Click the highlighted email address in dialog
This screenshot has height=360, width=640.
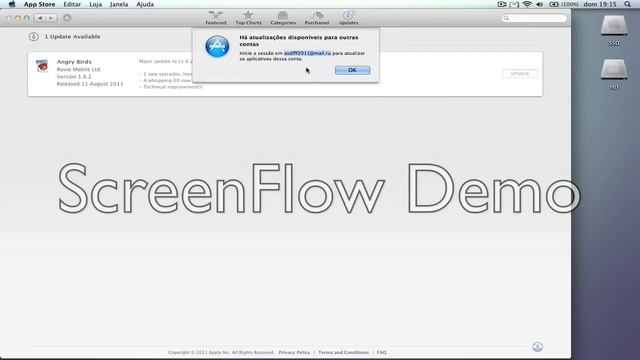307,53
